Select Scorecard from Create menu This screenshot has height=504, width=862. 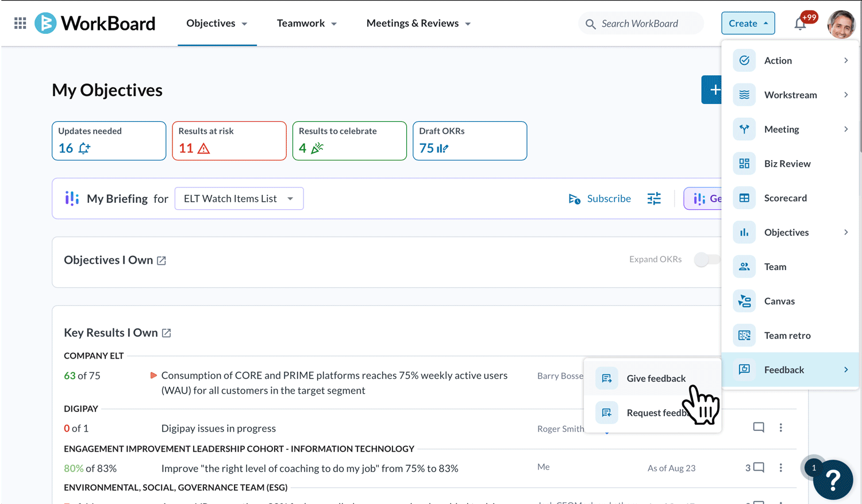790,198
